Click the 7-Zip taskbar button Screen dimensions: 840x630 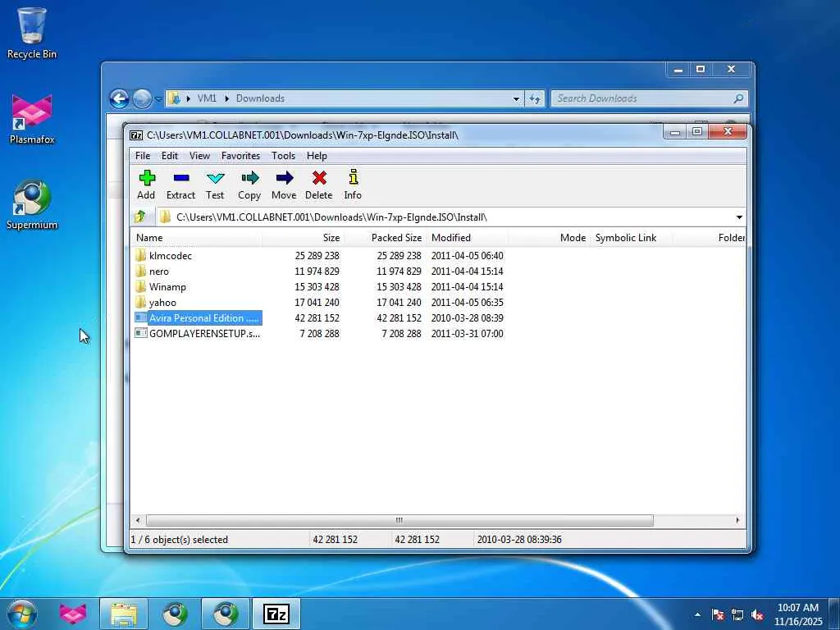pos(276,614)
